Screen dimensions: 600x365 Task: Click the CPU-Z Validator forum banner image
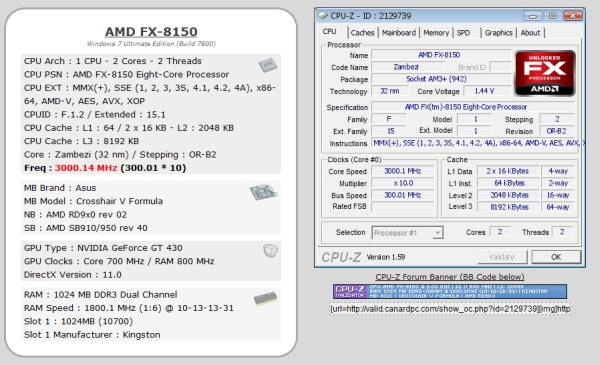coord(450,291)
